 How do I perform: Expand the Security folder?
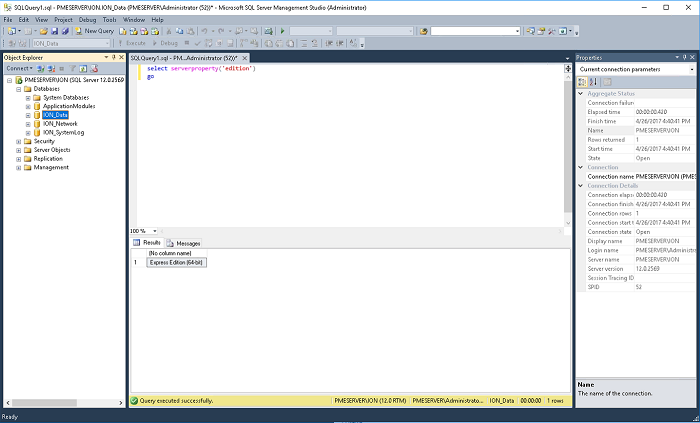(x=18, y=141)
